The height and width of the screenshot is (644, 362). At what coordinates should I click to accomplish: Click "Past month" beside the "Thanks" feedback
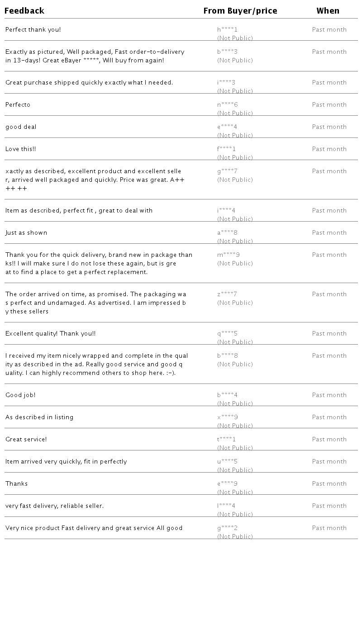click(329, 484)
